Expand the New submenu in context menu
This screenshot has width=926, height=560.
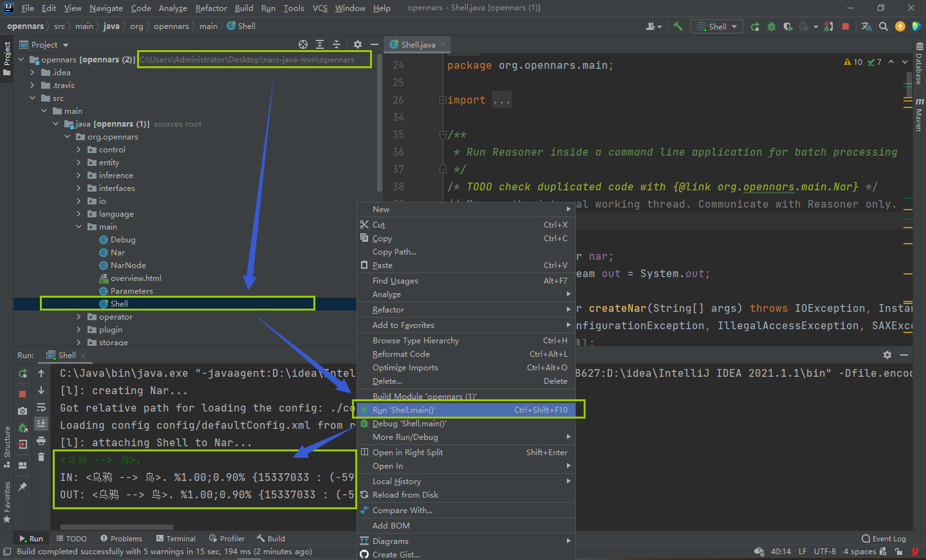(x=466, y=210)
